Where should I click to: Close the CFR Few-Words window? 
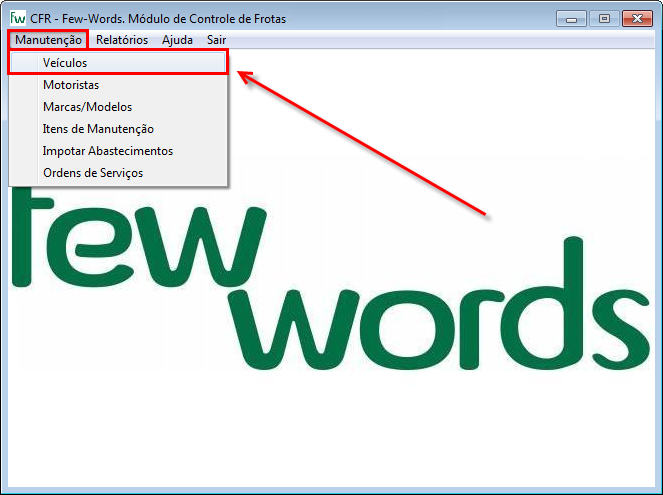click(x=637, y=19)
